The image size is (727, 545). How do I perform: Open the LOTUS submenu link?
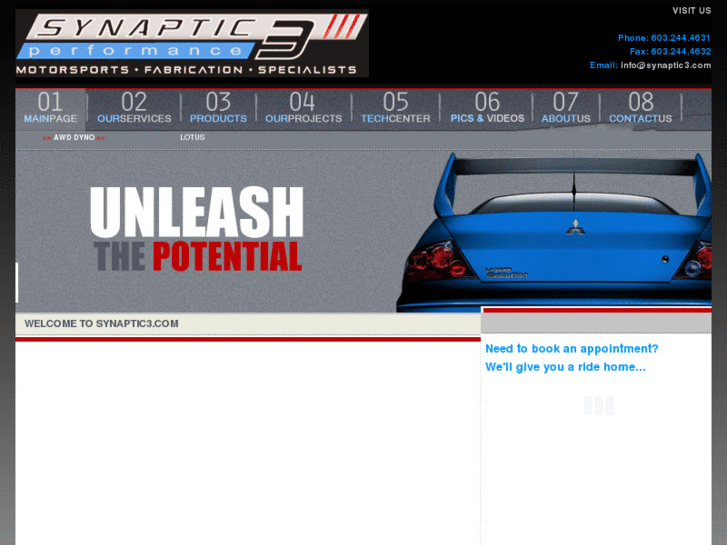pyautogui.click(x=192, y=137)
